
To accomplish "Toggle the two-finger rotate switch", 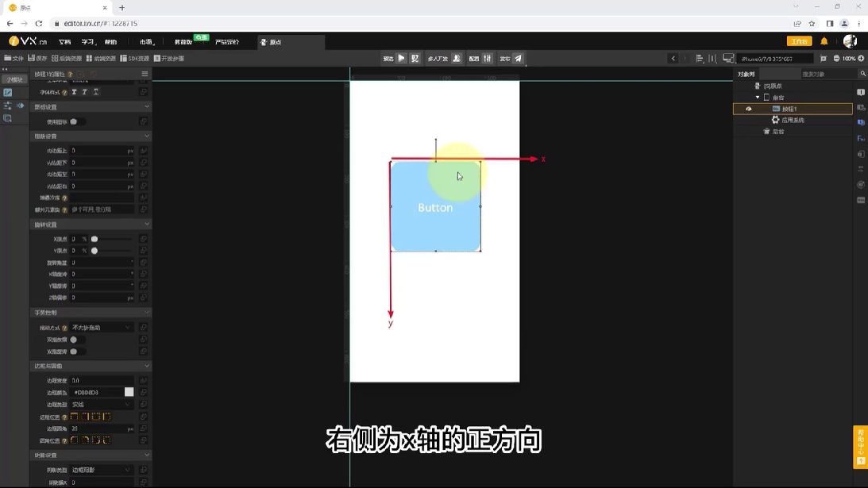I will (x=77, y=352).
